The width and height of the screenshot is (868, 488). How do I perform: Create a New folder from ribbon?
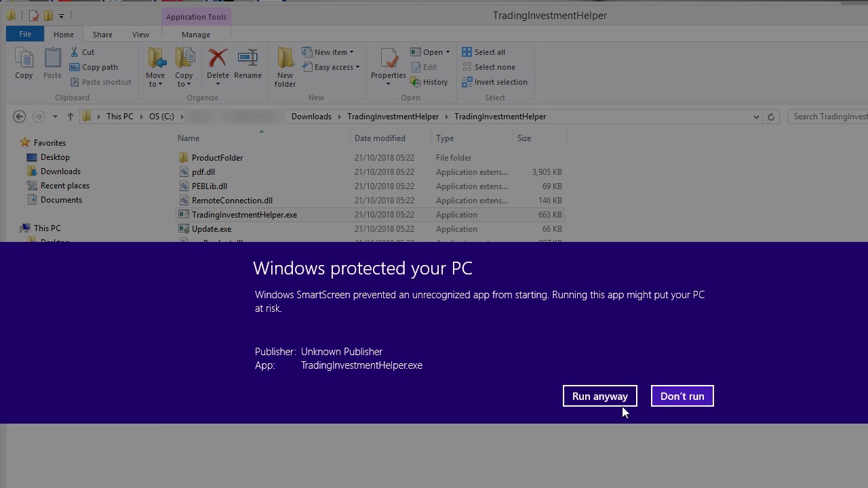point(285,68)
